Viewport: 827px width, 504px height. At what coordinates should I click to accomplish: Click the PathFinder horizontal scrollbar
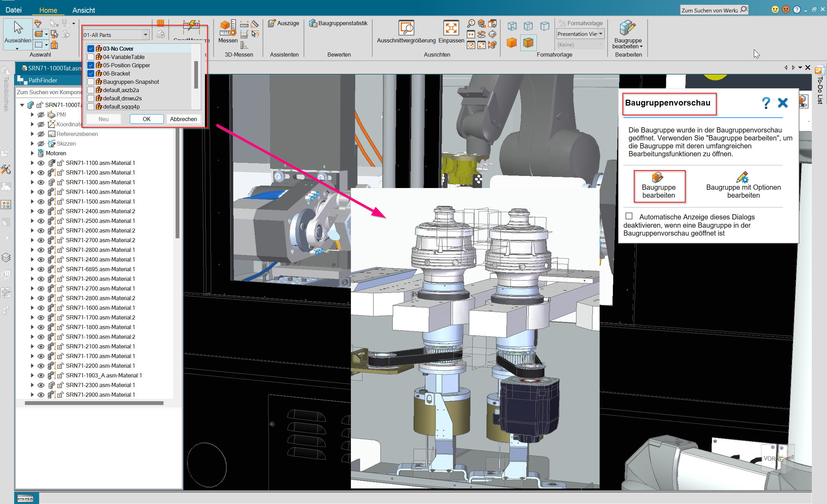click(94, 403)
